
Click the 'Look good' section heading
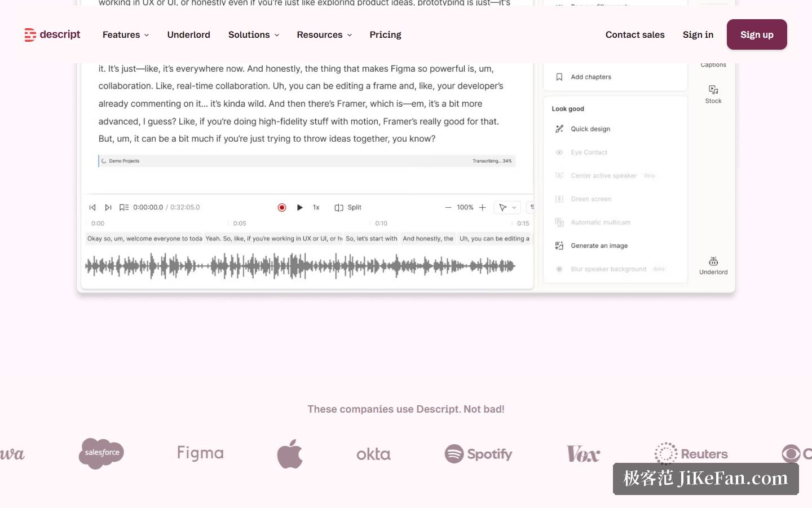[x=568, y=109]
